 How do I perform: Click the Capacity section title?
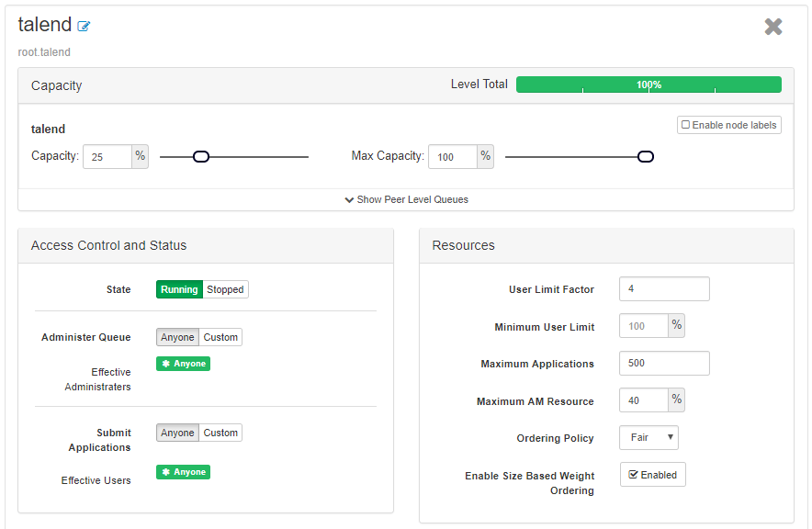[56, 86]
